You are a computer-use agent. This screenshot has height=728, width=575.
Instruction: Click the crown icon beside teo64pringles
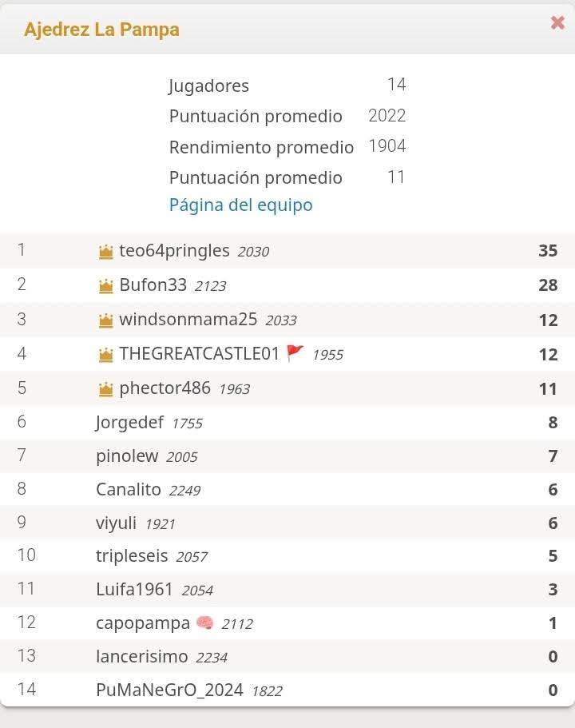click(105, 251)
